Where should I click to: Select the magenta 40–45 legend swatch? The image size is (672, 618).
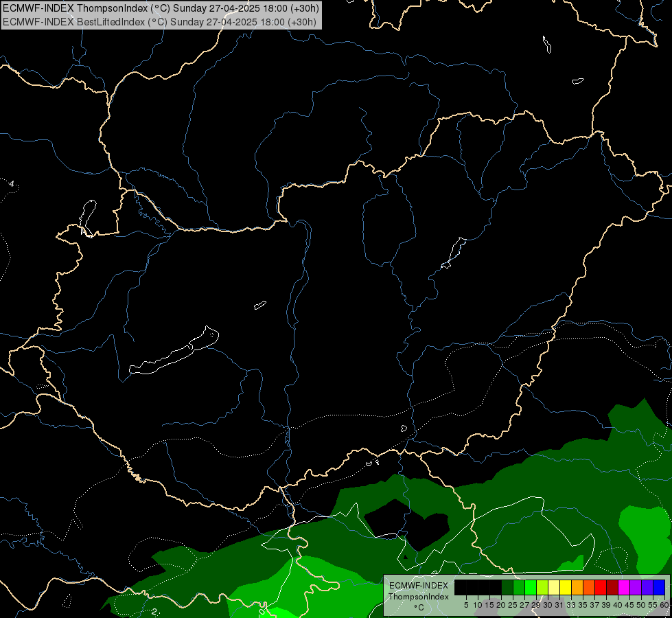pos(623,587)
